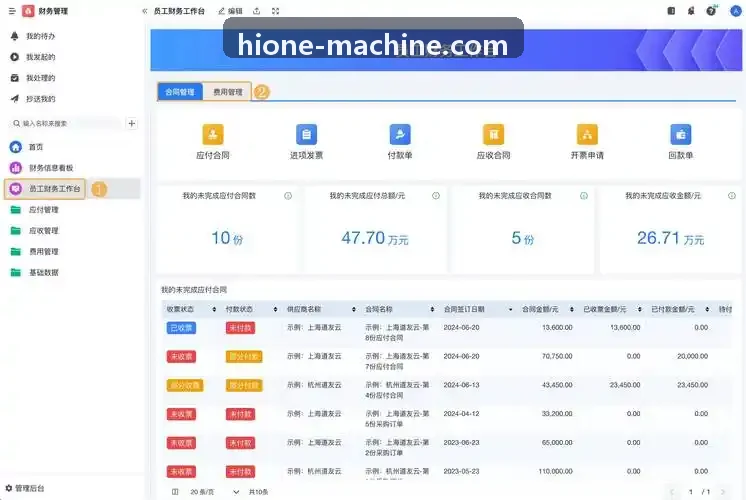746x500 pixels.
Task: Click the 10 份 value on the card
Action: pyautogui.click(x=227, y=238)
